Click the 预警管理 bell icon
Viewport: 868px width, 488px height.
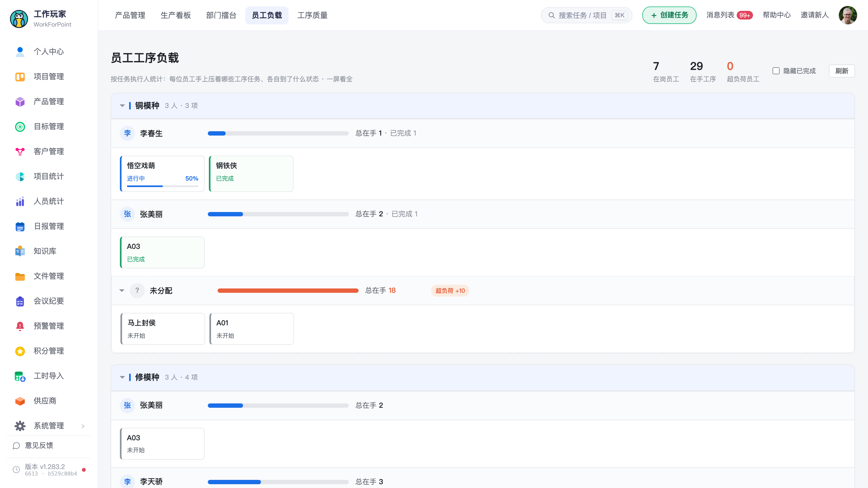point(20,326)
